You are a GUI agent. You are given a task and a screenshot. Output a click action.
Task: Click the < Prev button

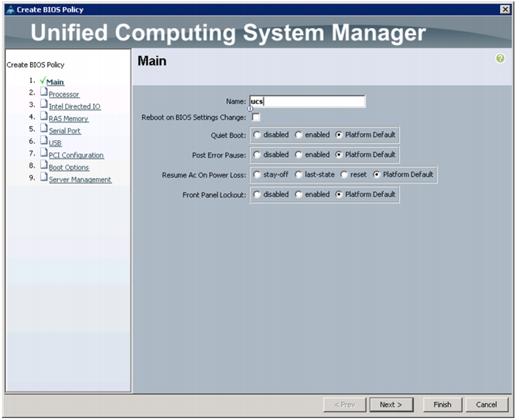345,404
